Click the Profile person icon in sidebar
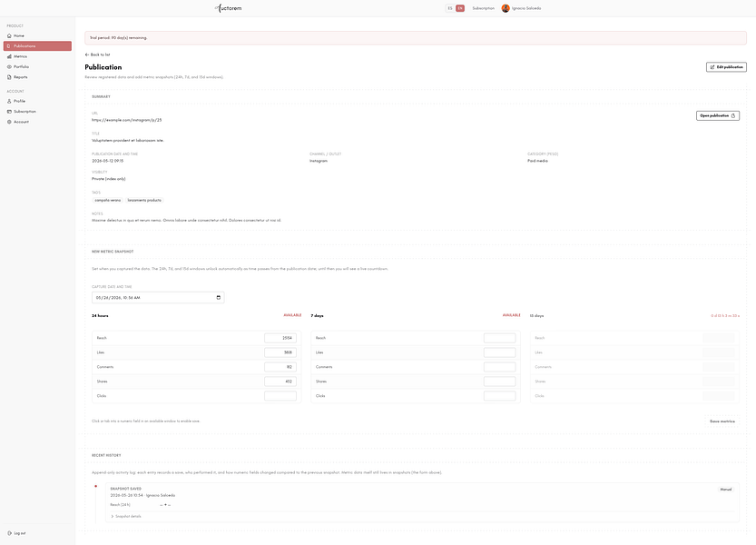This screenshot has height=545, width=756. [x=9, y=101]
